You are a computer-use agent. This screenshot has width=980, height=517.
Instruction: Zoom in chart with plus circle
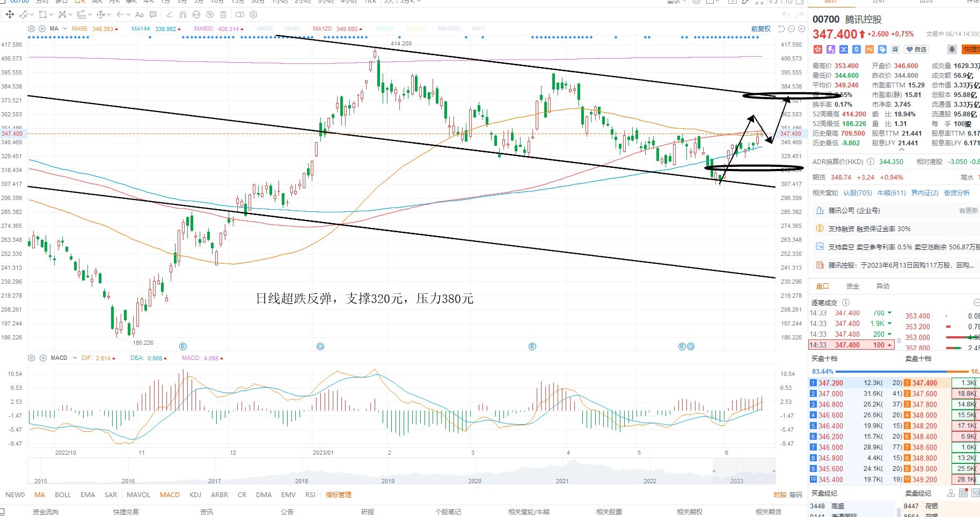pos(801,29)
